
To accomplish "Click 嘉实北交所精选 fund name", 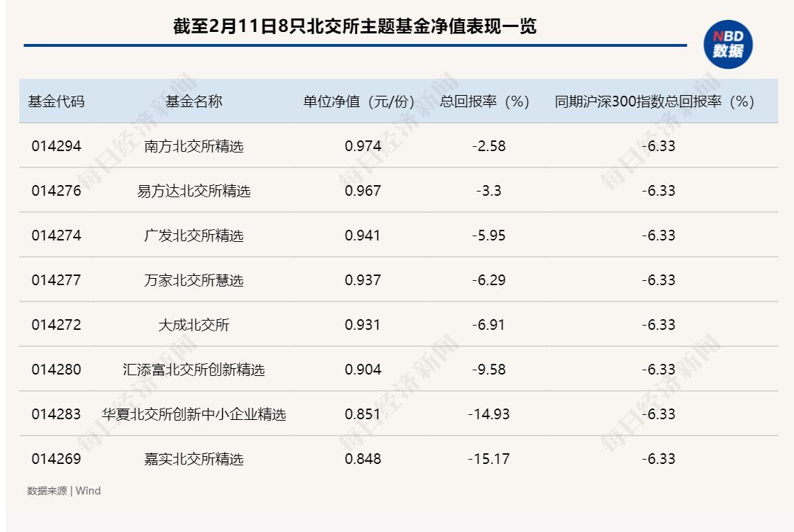I will [x=194, y=459].
